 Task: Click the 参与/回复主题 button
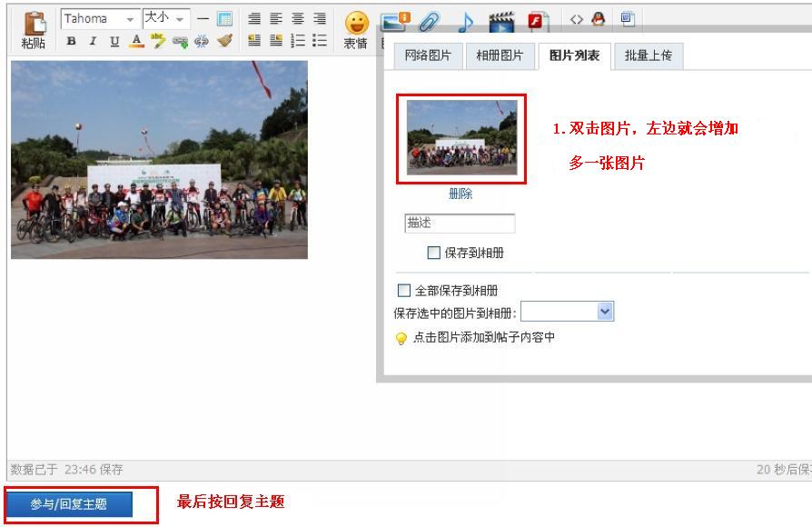[x=68, y=504]
